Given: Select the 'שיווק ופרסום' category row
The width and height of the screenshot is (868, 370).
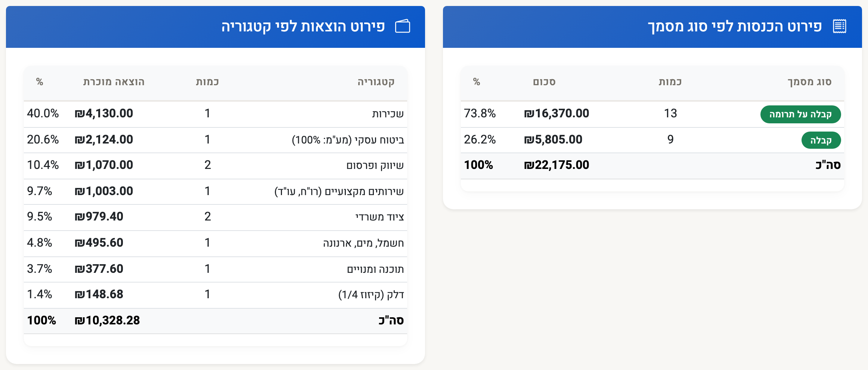Looking at the screenshot, I should tap(216, 165).
